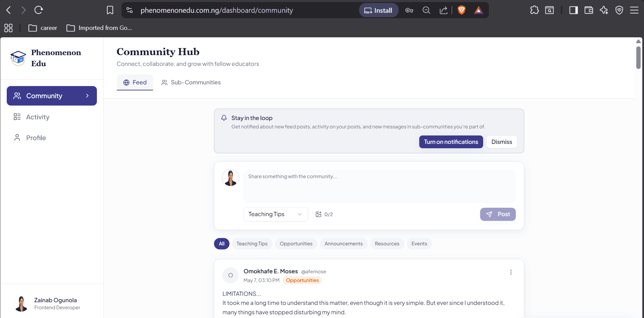The width and height of the screenshot is (644, 318).
Task: Install the web app
Action: tap(379, 10)
